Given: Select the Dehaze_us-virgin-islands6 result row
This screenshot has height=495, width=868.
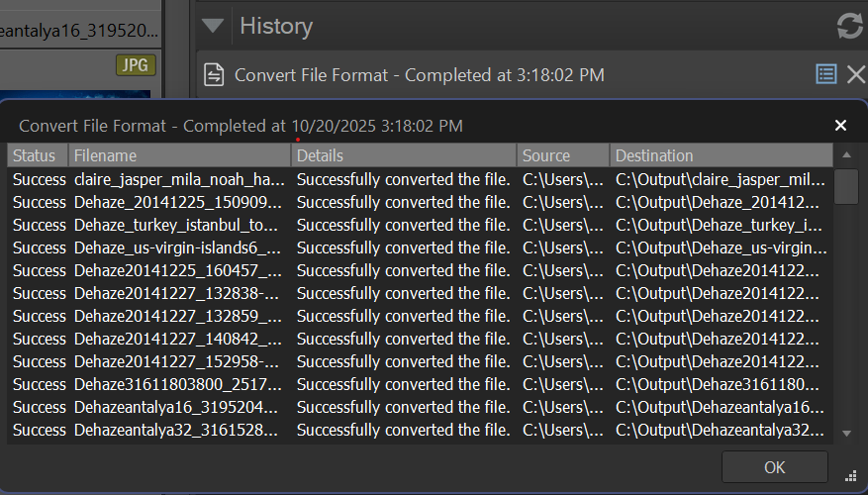Looking at the screenshot, I should (179, 247).
